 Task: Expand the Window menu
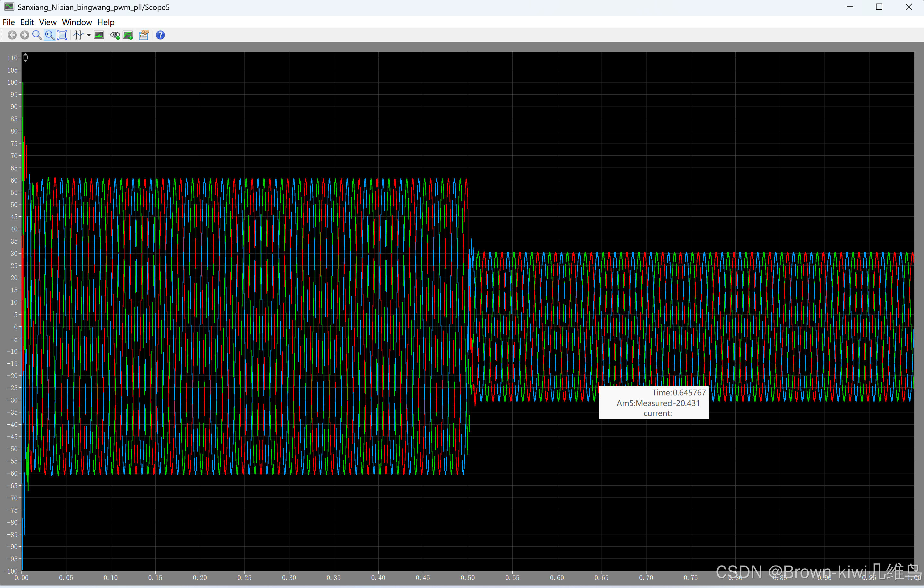coord(77,22)
